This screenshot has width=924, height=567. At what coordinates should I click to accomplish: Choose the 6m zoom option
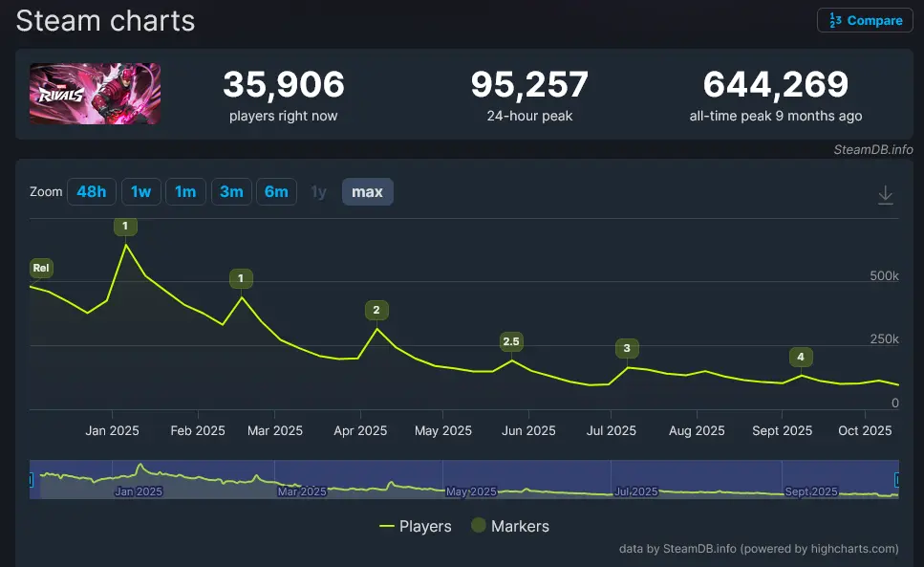[x=276, y=192]
